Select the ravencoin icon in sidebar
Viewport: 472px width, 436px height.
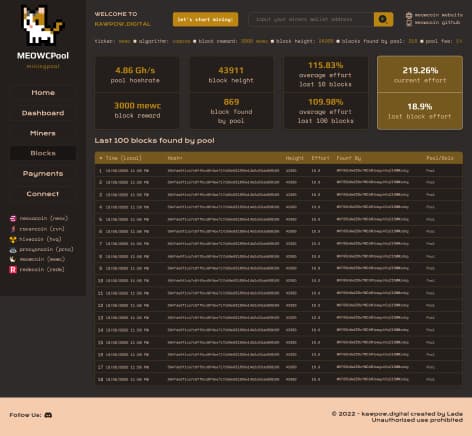pos(13,229)
